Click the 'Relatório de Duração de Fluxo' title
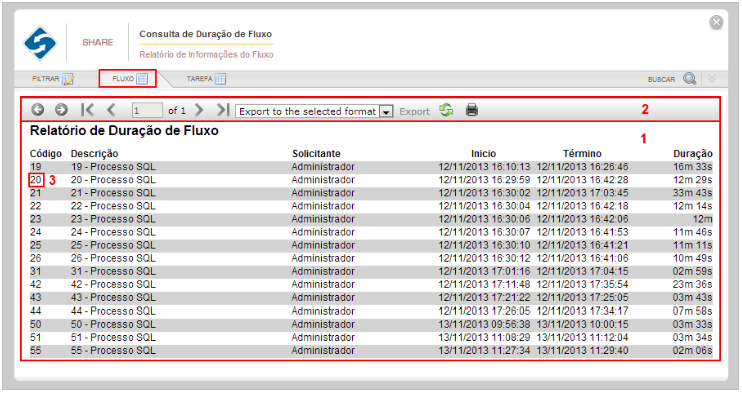This screenshot has height=393, width=742. 124,131
